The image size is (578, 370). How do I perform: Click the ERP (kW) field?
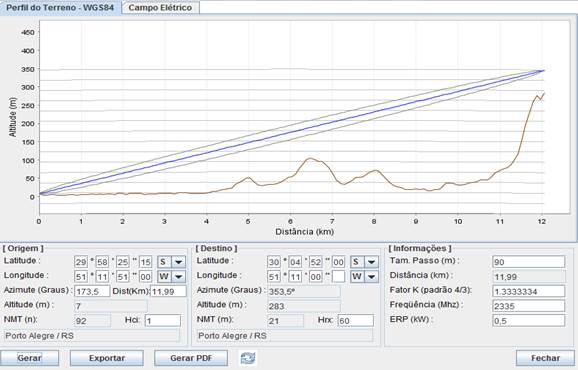(x=529, y=321)
